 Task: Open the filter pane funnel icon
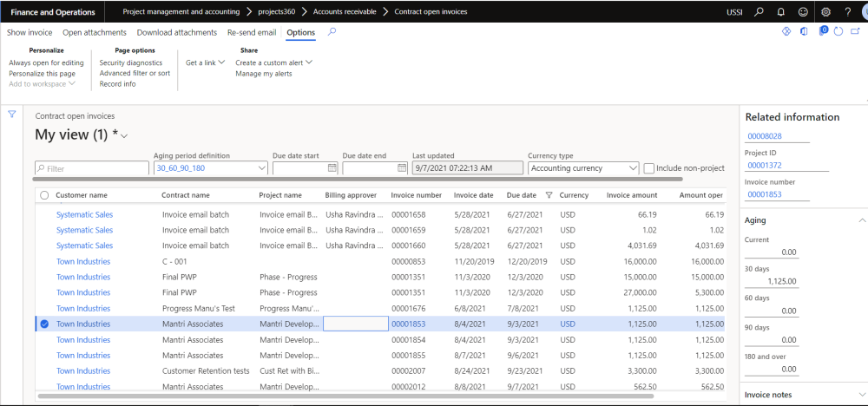12,115
